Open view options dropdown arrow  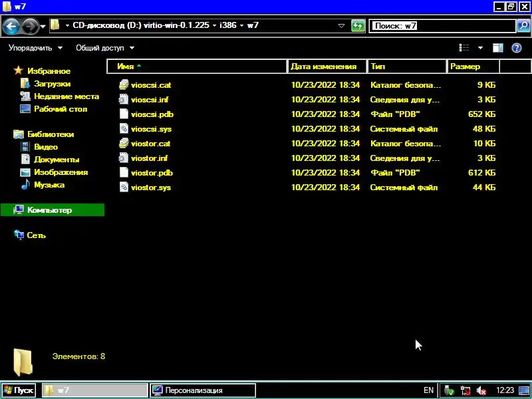(x=480, y=48)
